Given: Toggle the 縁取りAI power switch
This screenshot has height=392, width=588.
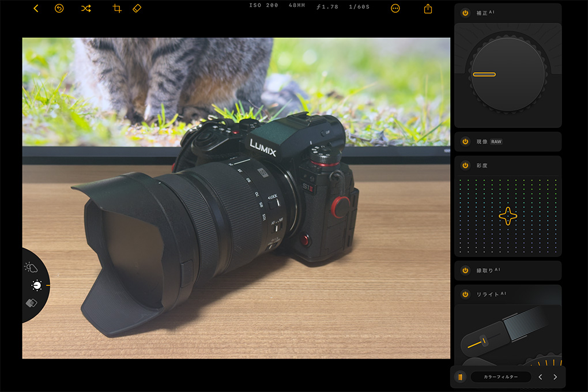Looking at the screenshot, I should pos(464,270).
